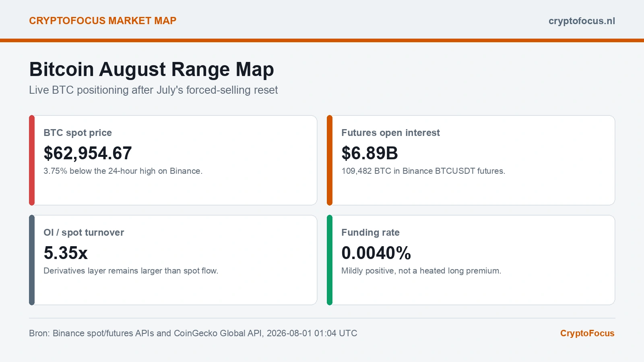Select the 5.35x turnover value

coord(66,253)
